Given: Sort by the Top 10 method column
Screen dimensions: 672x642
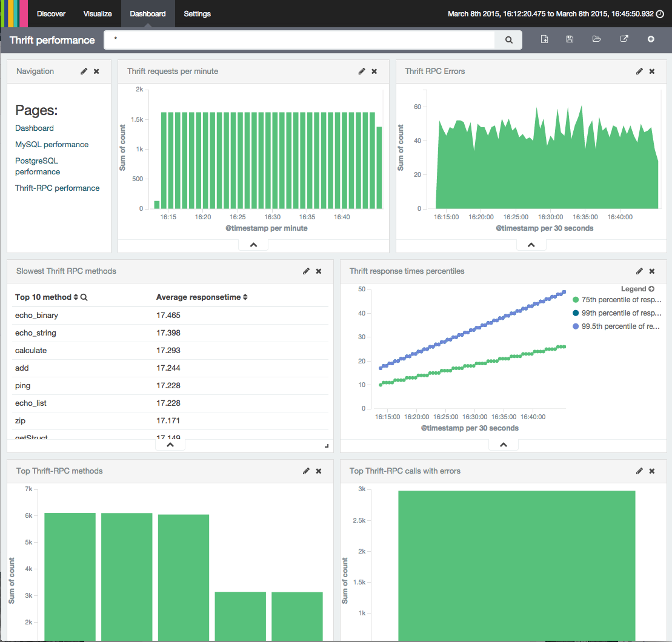Looking at the screenshot, I should coord(76,297).
